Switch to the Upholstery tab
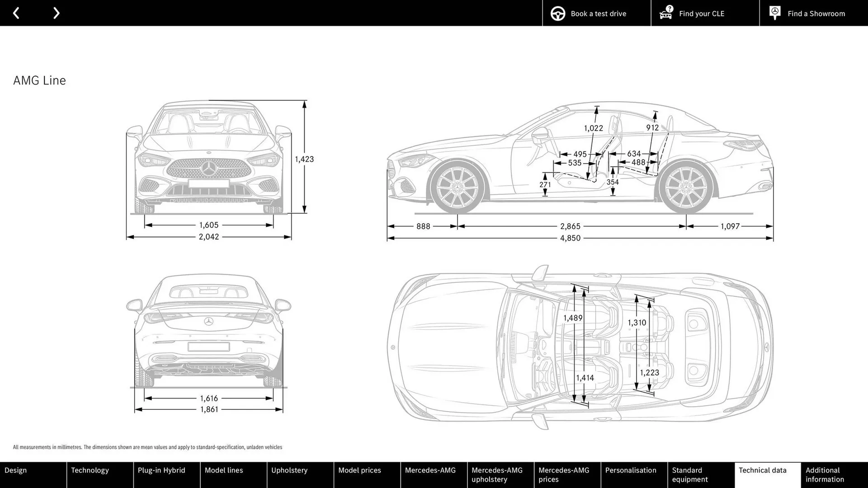This screenshot has width=868, height=488. point(289,470)
